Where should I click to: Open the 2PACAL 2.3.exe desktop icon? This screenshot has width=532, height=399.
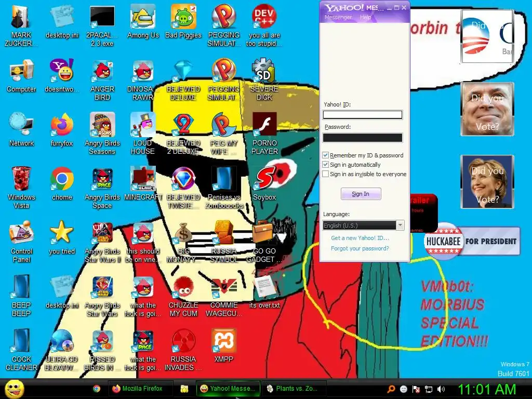coord(102,25)
